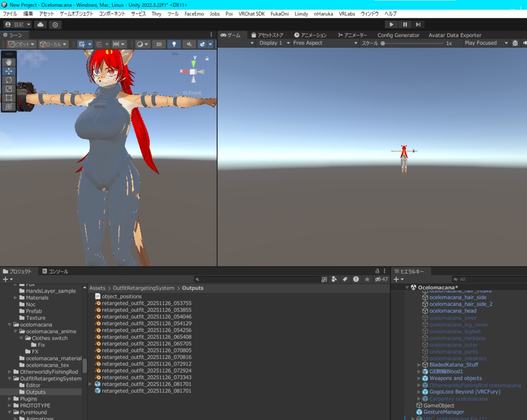Click the search-by-label tag icon in the Project panel
Screen dimensions: 527x420
click(345, 279)
